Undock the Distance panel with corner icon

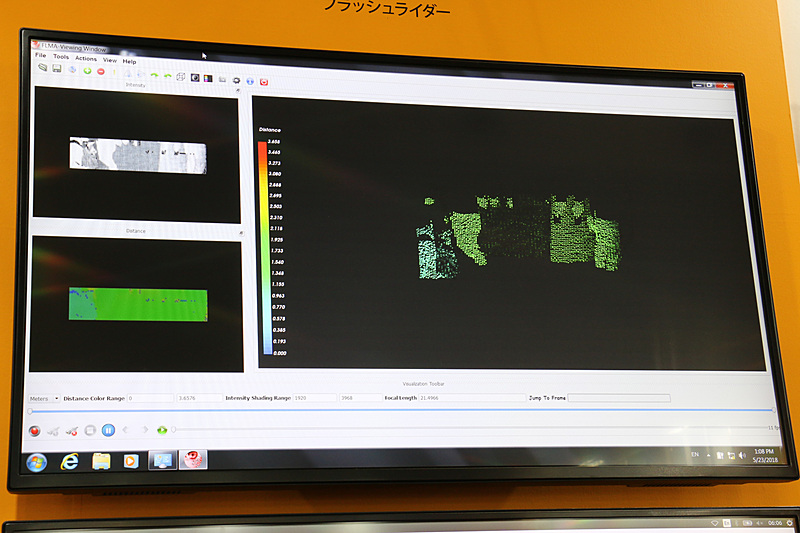click(241, 233)
